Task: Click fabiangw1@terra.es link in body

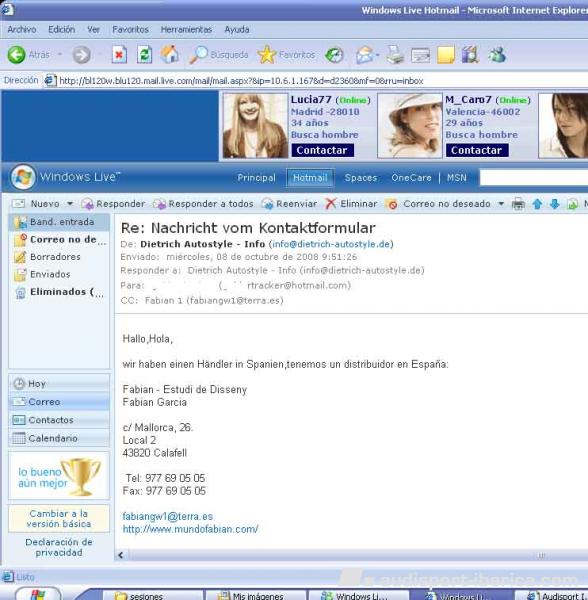Action: (168, 517)
